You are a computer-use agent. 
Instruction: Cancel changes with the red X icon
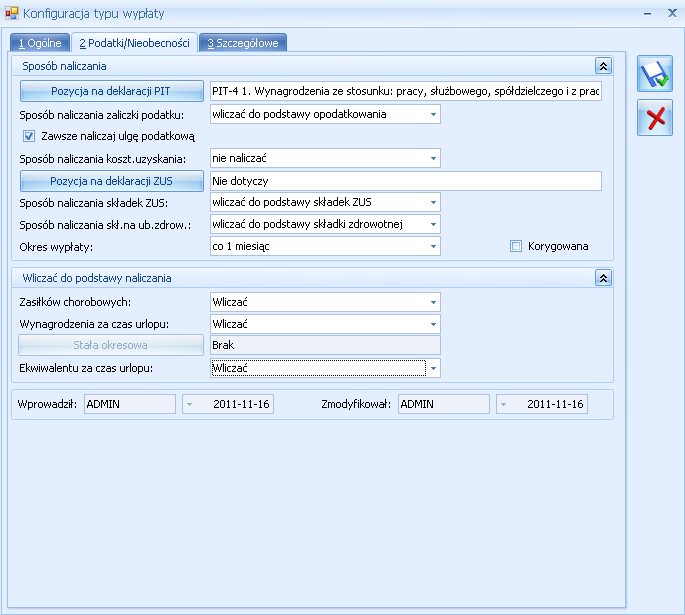point(654,118)
